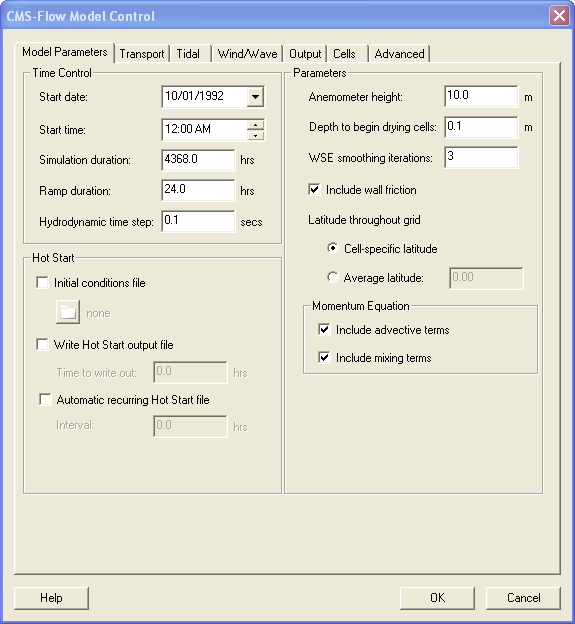
Task: Increase Start time with up spinner arrow
Action: [255, 125]
